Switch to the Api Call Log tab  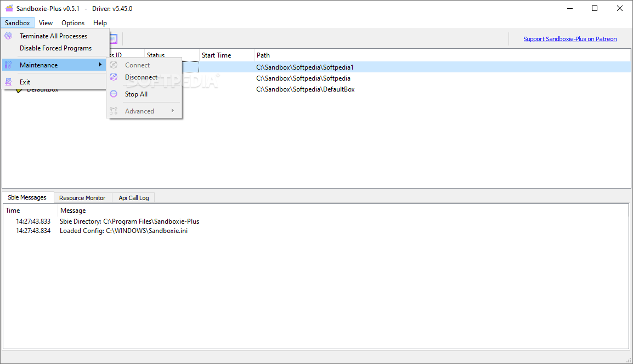[134, 198]
